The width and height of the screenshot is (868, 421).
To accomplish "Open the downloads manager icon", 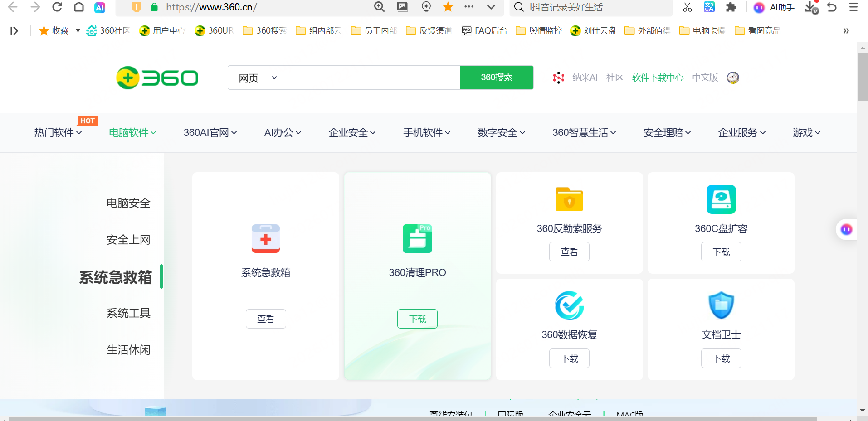I will pyautogui.click(x=811, y=7).
